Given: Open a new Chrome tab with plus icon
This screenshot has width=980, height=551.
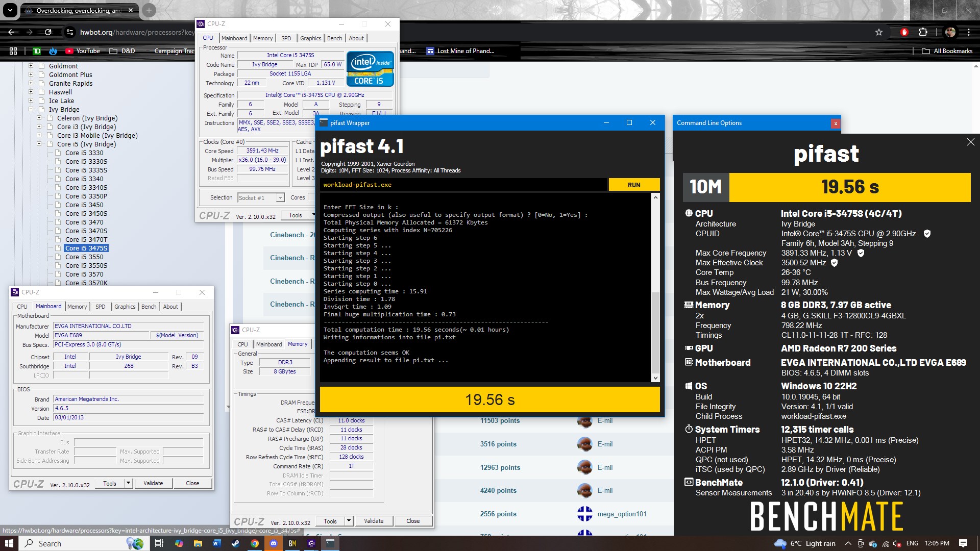Looking at the screenshot, I should click(149, 10).
